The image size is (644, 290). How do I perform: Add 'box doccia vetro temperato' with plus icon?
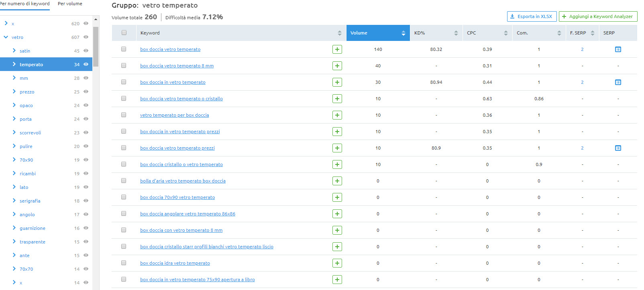pyautogui.click(x=337, y=49)
